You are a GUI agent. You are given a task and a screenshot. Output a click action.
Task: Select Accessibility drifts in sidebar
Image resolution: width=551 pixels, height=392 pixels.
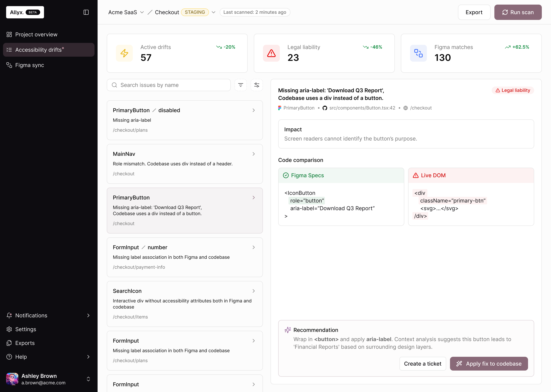49,50
